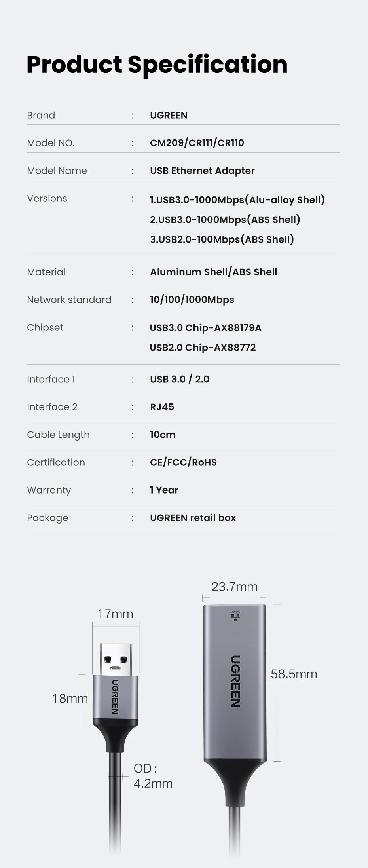This screenshot has width=368, height=868.
Task: Click the 10/100/1000Mbps network standard value
Action: [192, 300]
